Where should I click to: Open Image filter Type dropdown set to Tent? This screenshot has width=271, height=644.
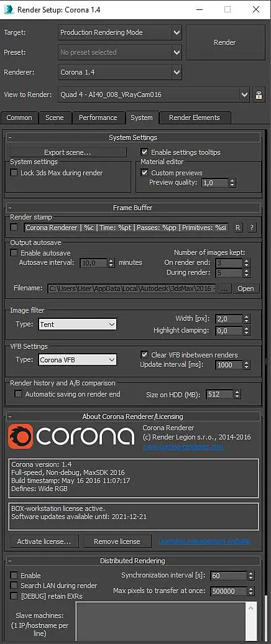78,324
